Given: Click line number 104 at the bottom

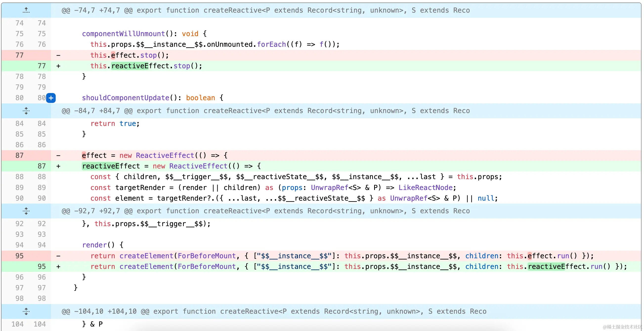Looking at the screenshot, I should pyautogui.click(x=18, y=324).
